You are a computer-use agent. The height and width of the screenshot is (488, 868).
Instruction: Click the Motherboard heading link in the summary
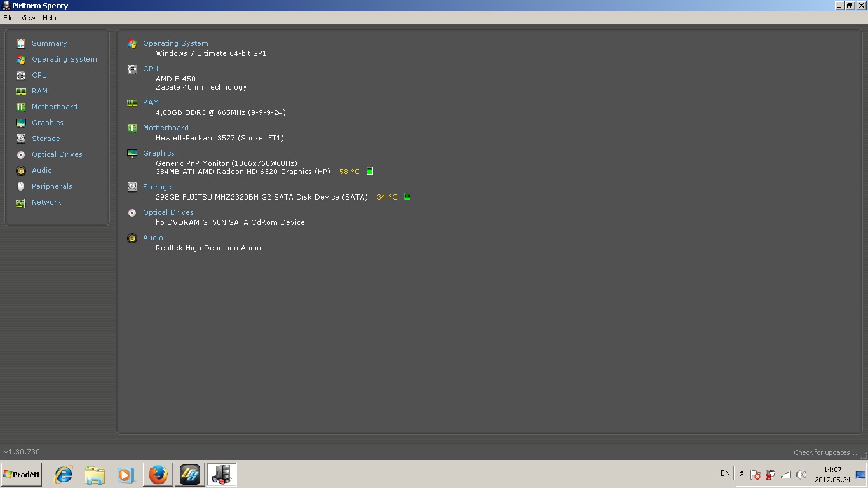tap(166, 128)
